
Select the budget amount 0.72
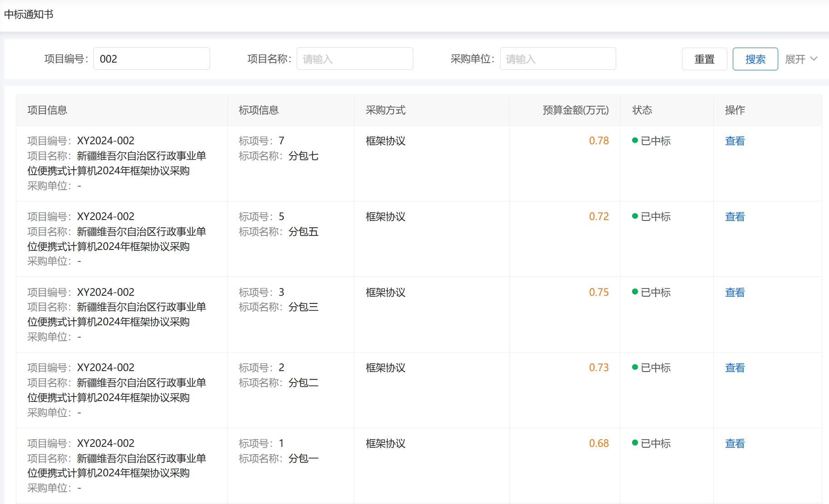tap(599, 217)
